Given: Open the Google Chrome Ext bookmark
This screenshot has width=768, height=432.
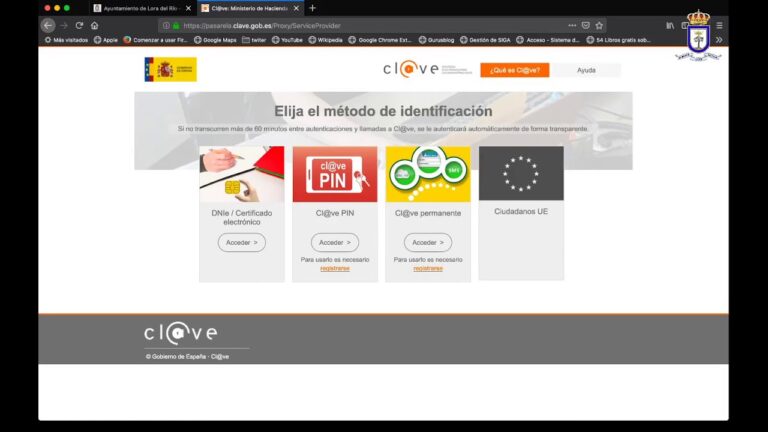Looking at the screenshot, I should pyautogui.click(x=380, y=40).
